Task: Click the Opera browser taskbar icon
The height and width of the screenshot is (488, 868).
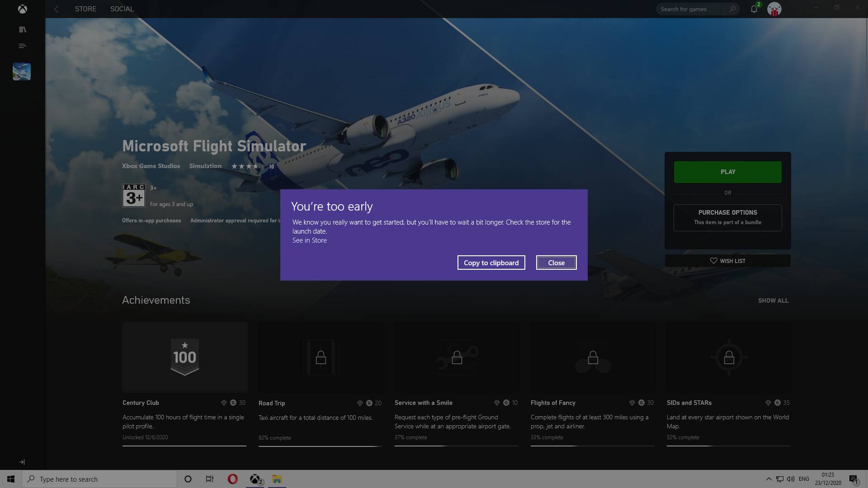Action: click(x=232, y=479)
